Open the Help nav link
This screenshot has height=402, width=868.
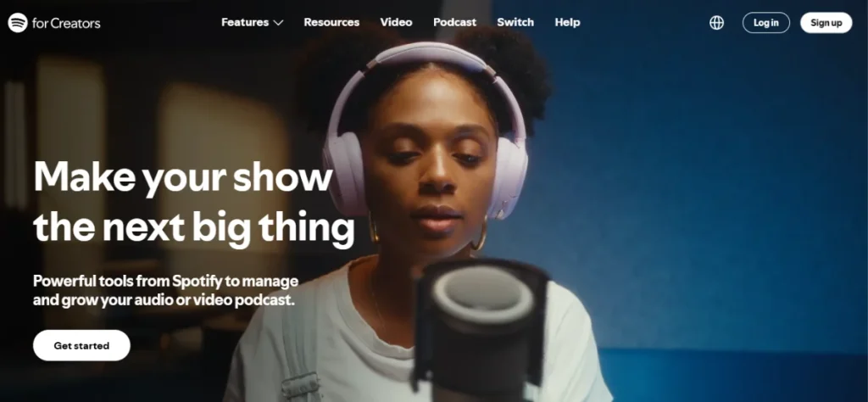click(x=567, y=23)
